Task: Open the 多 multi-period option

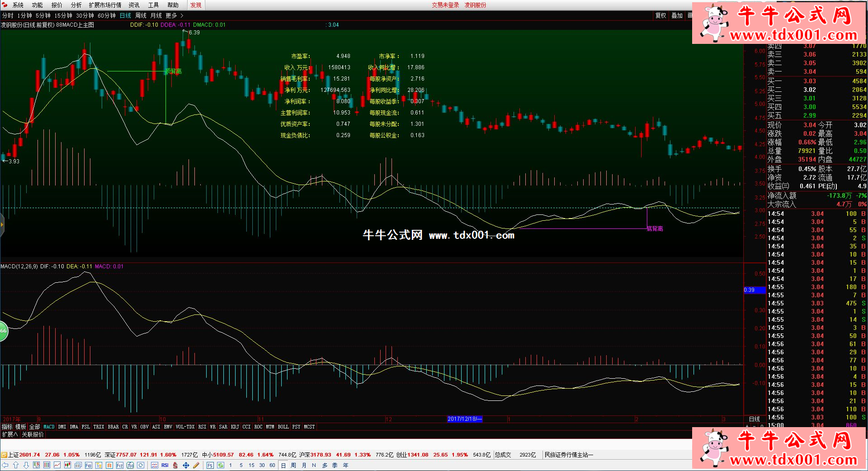Action: tap(325, 465)
